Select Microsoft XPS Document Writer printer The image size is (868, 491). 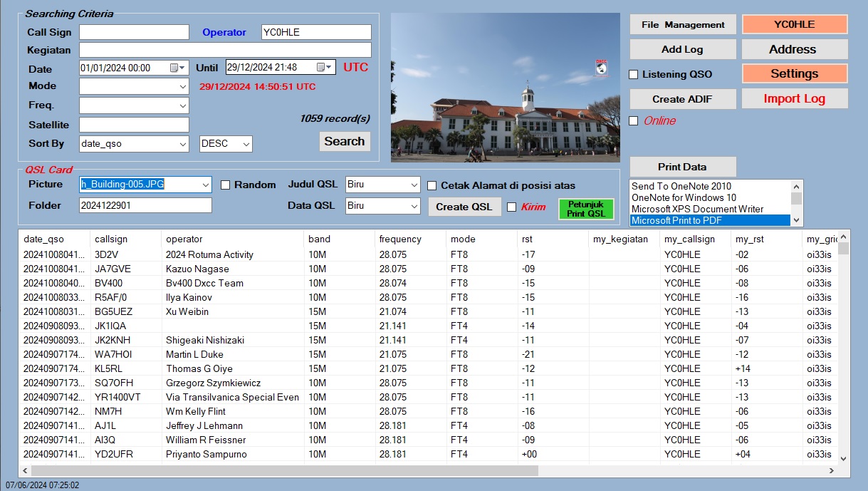[697, 209]
